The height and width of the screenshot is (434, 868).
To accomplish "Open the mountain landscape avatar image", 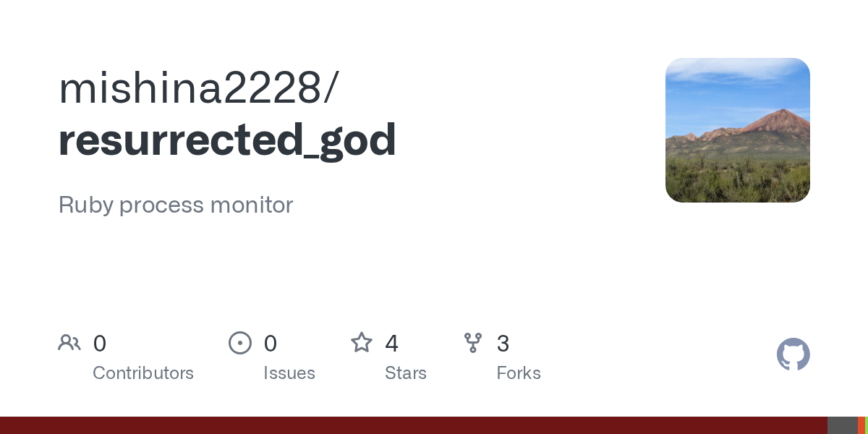I will [x=738, y=130].
